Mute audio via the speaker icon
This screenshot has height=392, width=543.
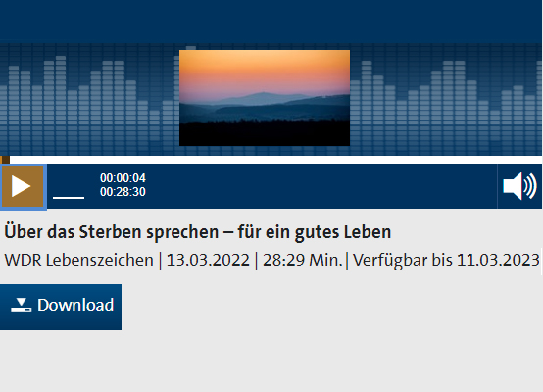[519, 186]
